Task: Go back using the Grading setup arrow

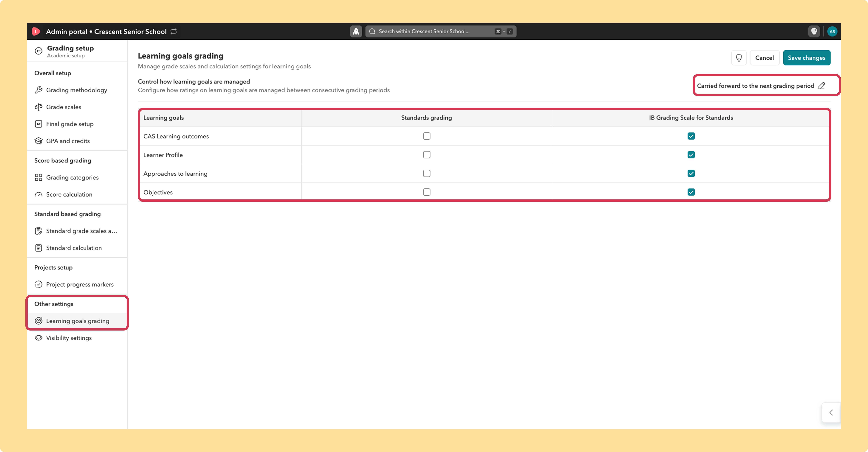Action: pyautogui.click(x=39, y=51)
